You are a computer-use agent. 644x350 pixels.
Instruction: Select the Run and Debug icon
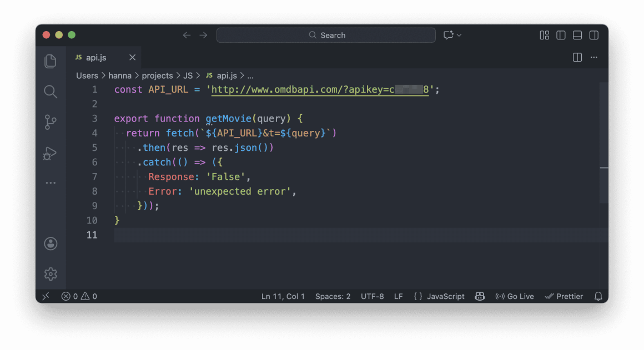[51, 153]
